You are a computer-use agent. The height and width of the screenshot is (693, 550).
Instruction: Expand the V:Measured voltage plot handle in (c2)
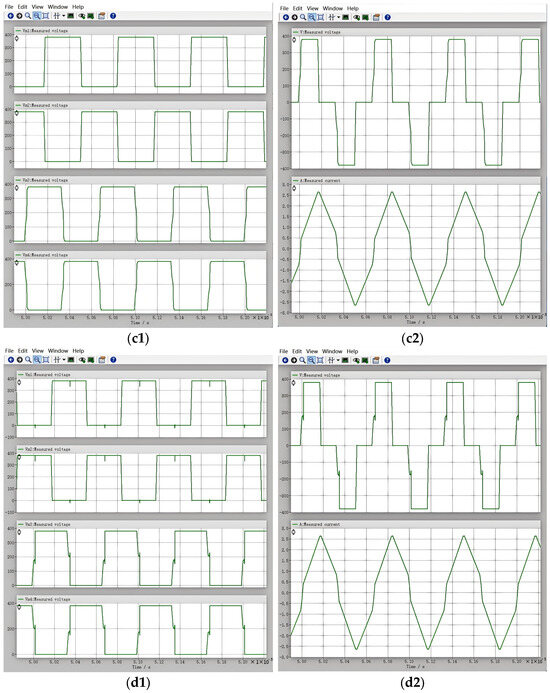point(294,40)
